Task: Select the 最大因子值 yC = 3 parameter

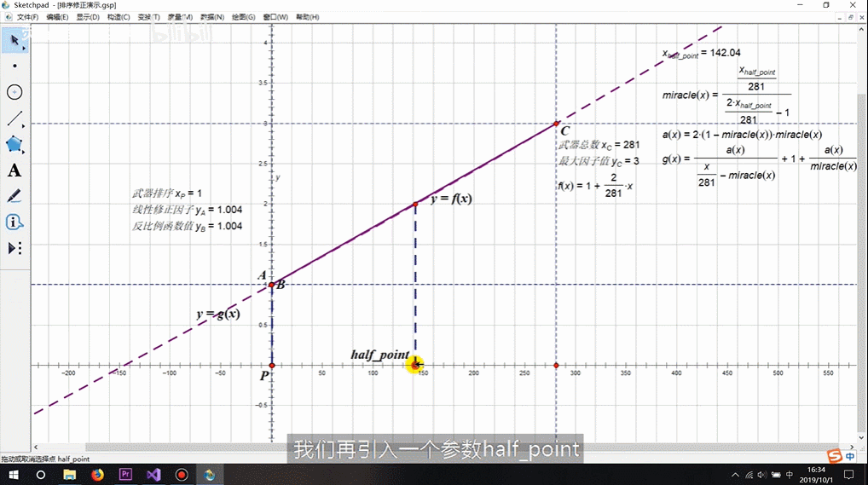Action: pos(599,161)
